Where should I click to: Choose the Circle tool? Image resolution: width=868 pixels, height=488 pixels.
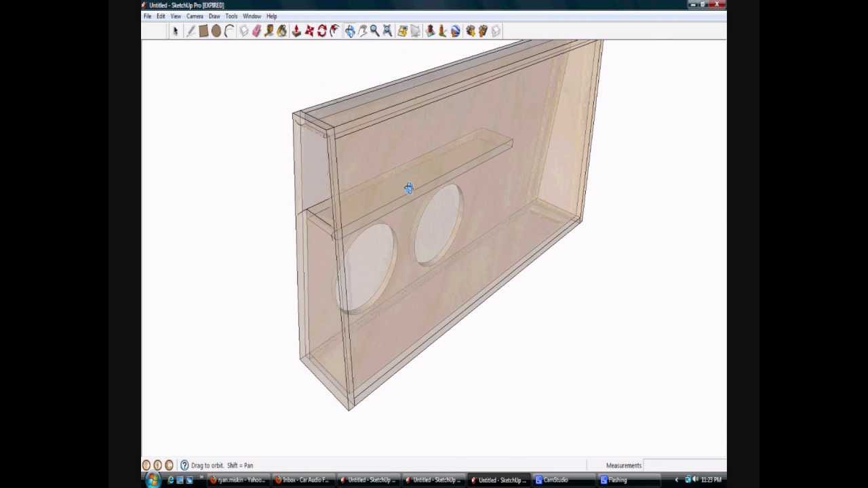pos(216,31)
